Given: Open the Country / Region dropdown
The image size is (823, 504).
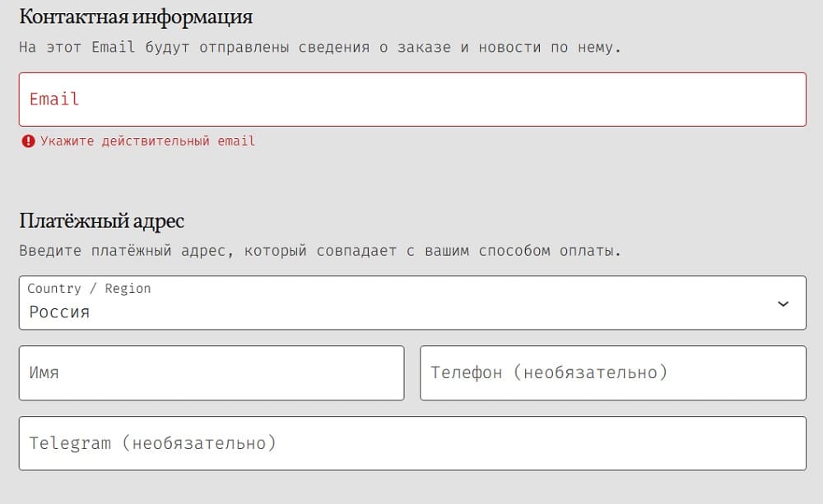Looking at the screenshot, I should [412, 303].
